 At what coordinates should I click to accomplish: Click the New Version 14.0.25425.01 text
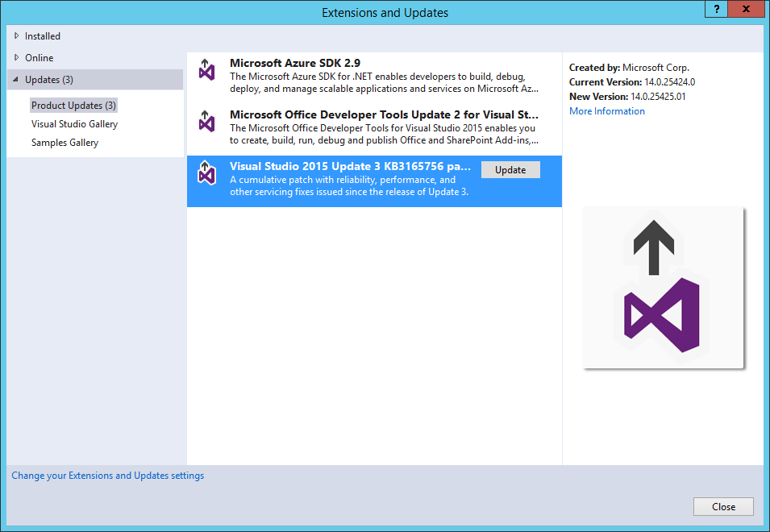pyautogui.click(x=627, y=96)
